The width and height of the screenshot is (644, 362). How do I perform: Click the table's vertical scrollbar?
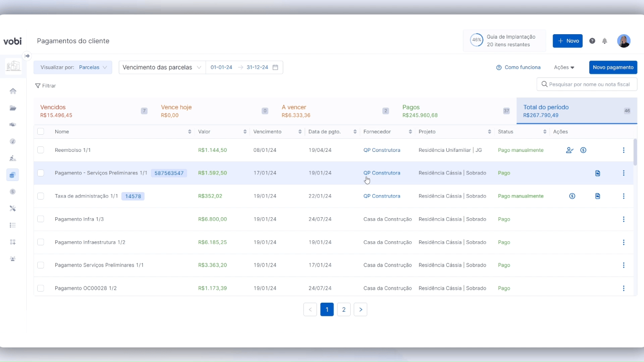[635, 152]
